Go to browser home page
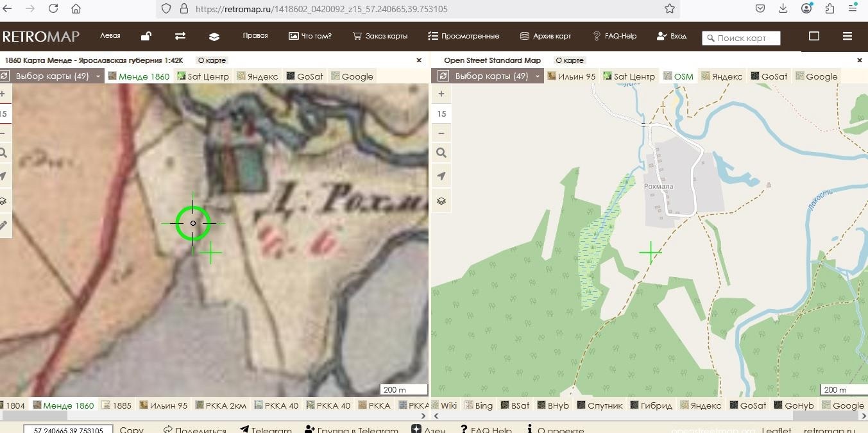Screen dimensions: 868x433 [x=76, y=9]
